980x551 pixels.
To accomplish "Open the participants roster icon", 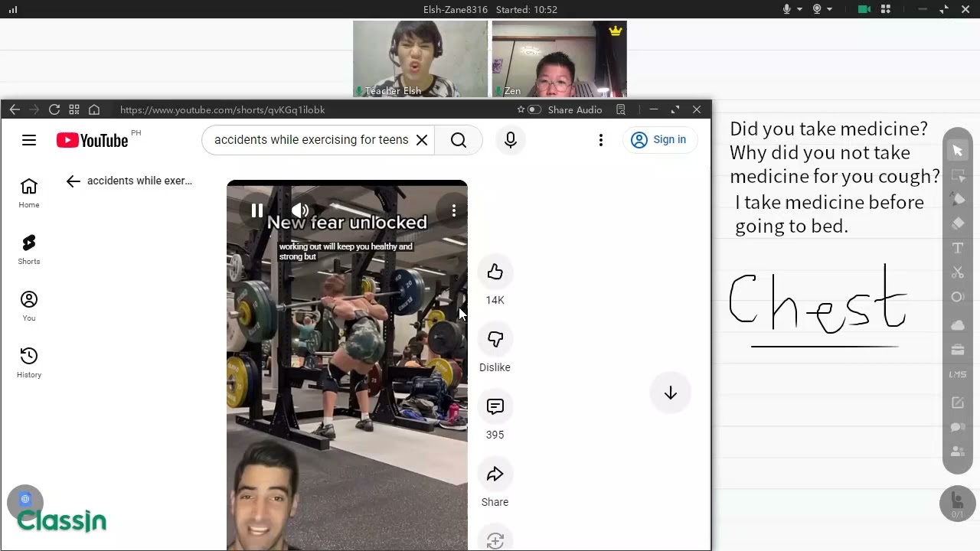I will tap(958, 452).
